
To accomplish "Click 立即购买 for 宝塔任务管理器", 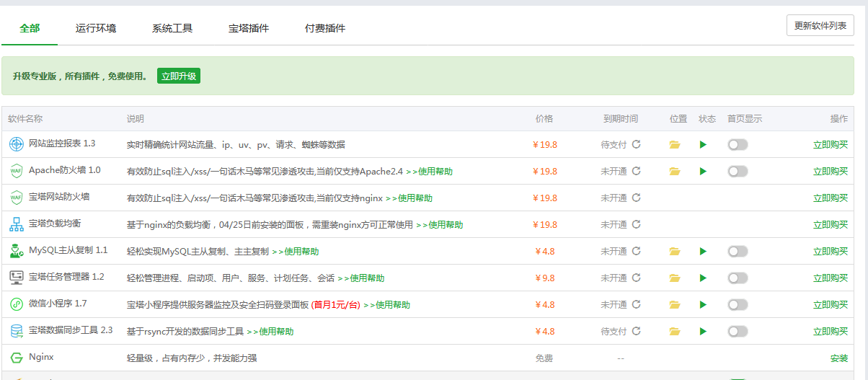I will (831, 278).
